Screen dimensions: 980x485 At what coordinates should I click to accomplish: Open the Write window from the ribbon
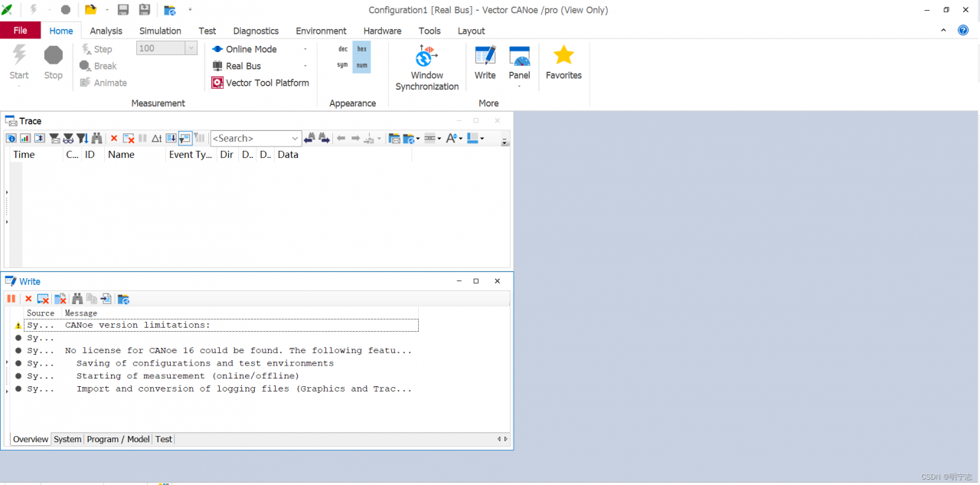[485, 63]
